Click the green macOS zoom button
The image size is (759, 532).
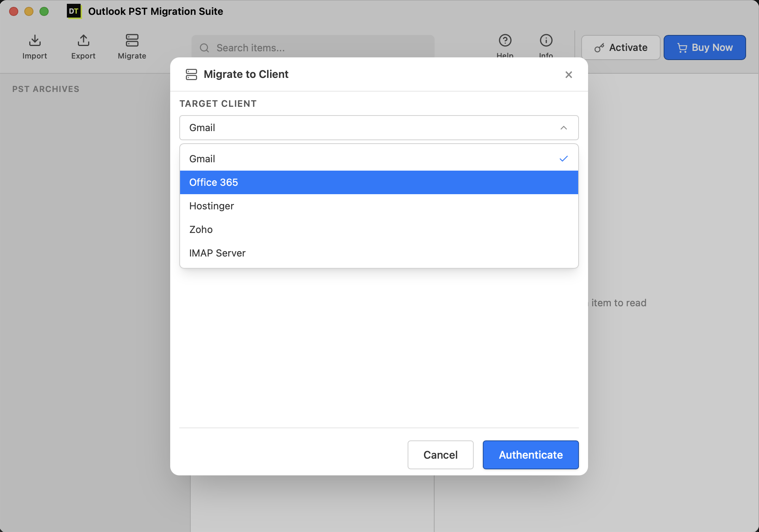coord(44,11)
